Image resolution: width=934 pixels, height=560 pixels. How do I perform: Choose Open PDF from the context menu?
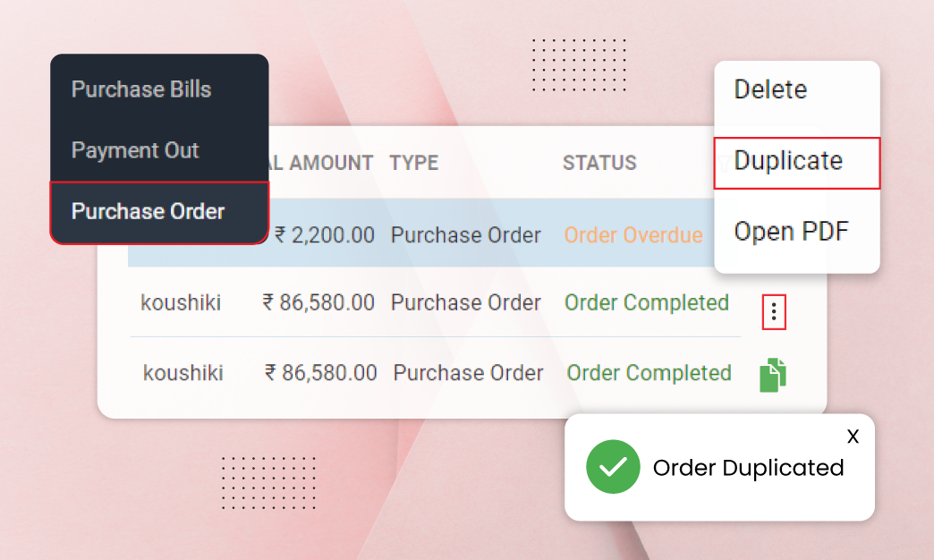tap(791, 231)
